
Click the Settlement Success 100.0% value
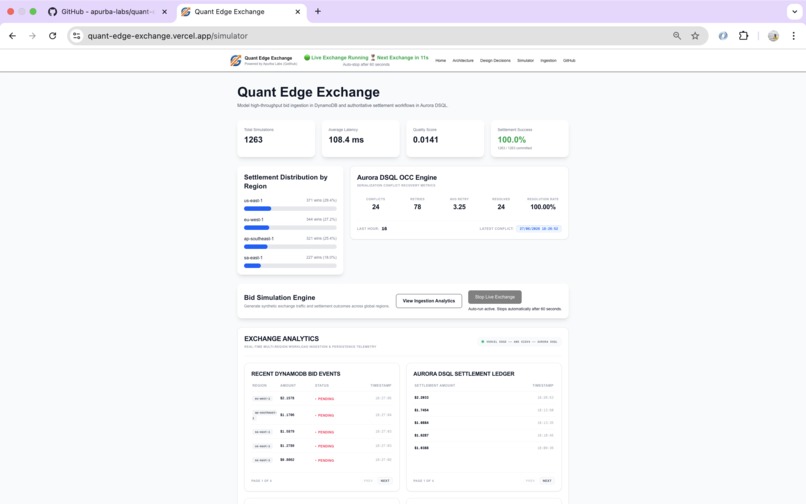[511, 140]
